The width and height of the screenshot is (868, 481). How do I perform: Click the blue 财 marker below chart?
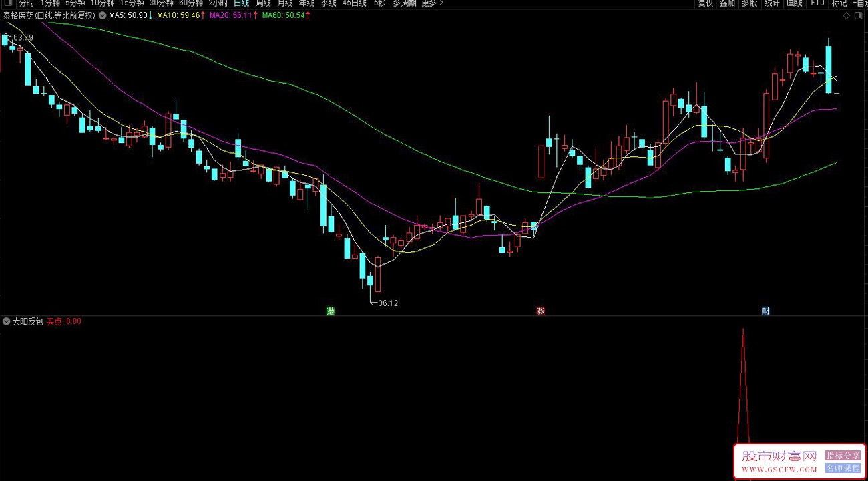(x=765, y=311)
